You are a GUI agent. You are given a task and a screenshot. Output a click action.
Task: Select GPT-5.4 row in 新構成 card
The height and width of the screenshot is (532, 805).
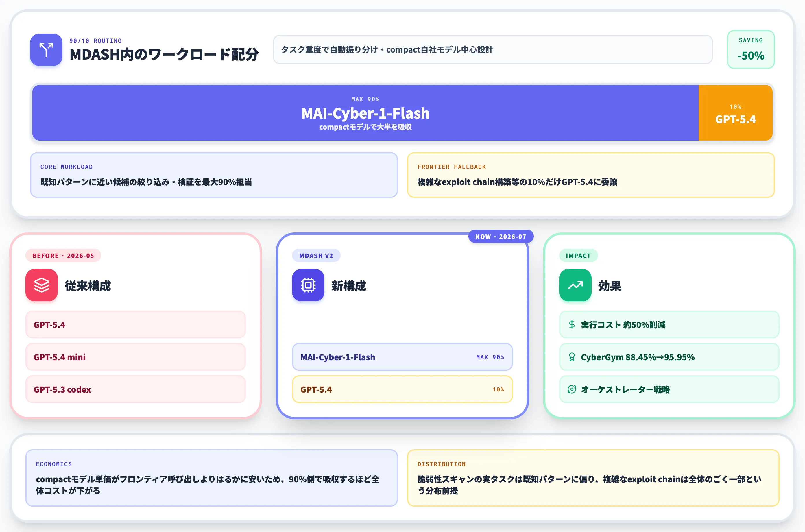pyautogui.click(x=402, y=389)
